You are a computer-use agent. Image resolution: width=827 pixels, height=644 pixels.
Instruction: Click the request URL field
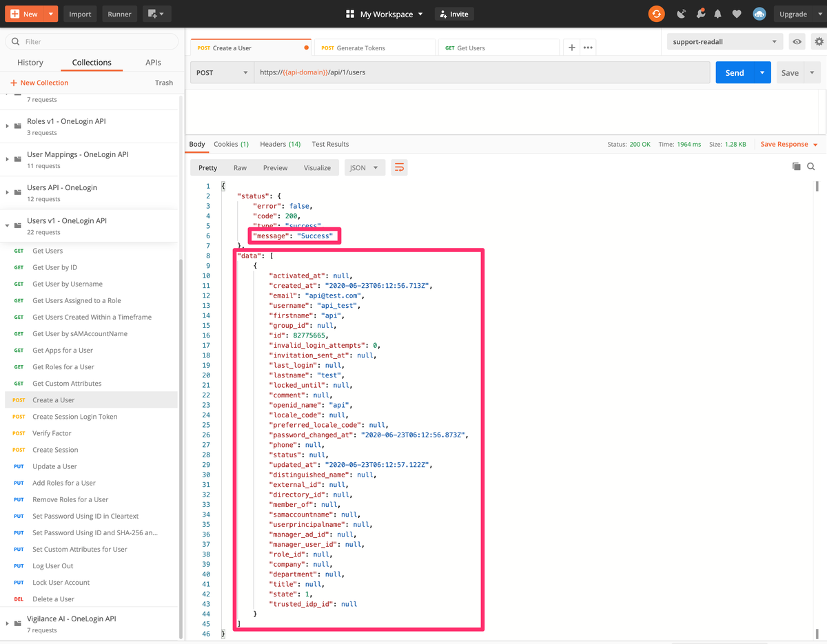482,72
